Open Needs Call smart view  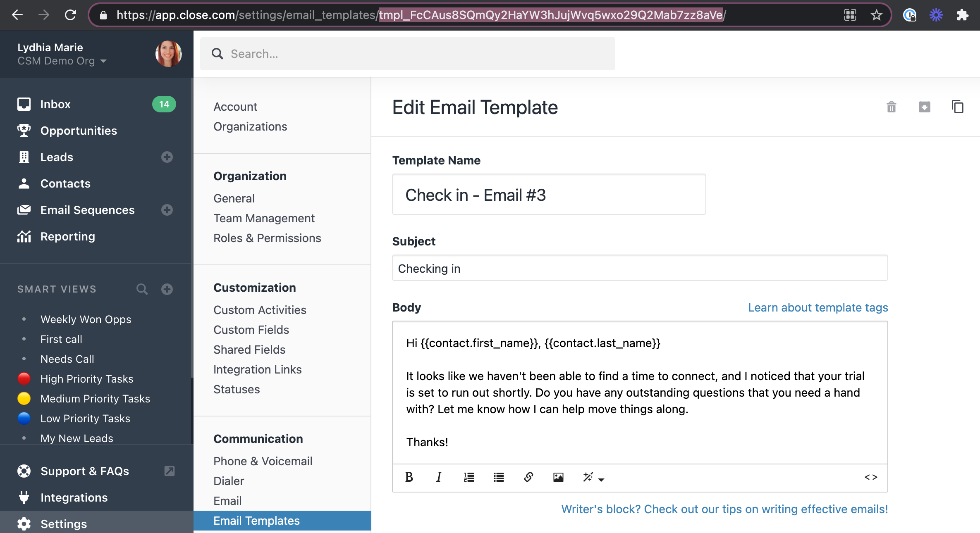67,359
